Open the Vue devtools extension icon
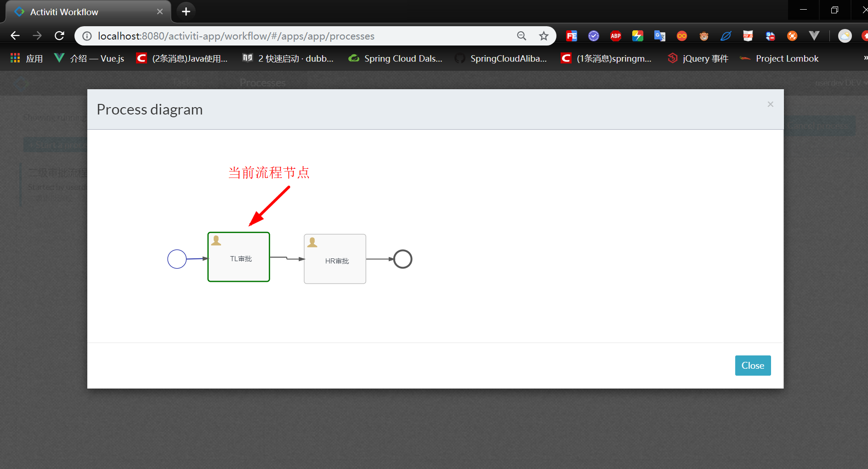 (x=814, y=36)
